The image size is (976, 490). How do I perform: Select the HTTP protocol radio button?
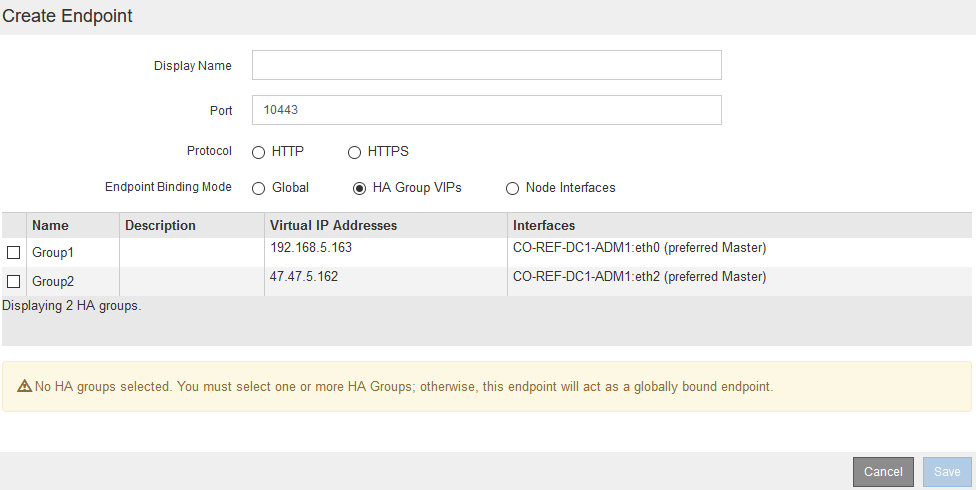258,152
